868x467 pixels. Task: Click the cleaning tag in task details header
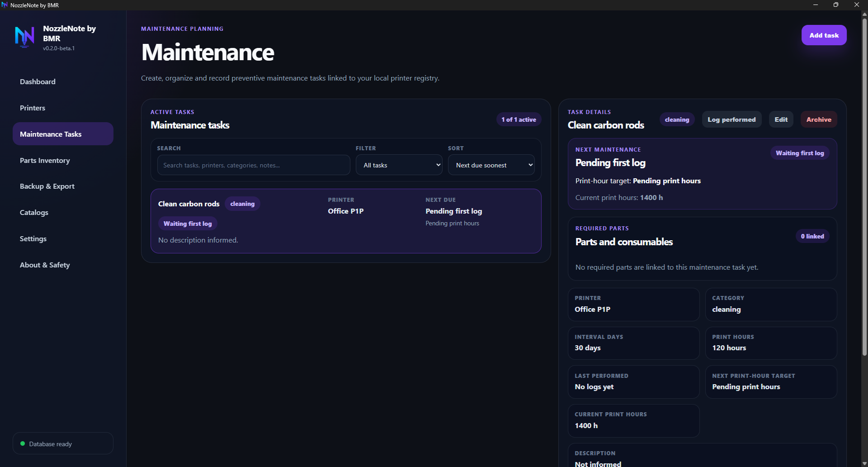677,119
